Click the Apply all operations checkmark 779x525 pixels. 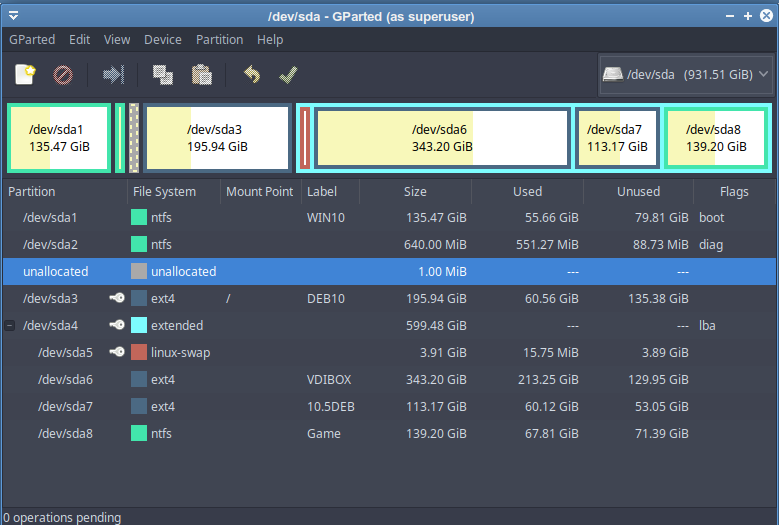(x=288, y=75)
